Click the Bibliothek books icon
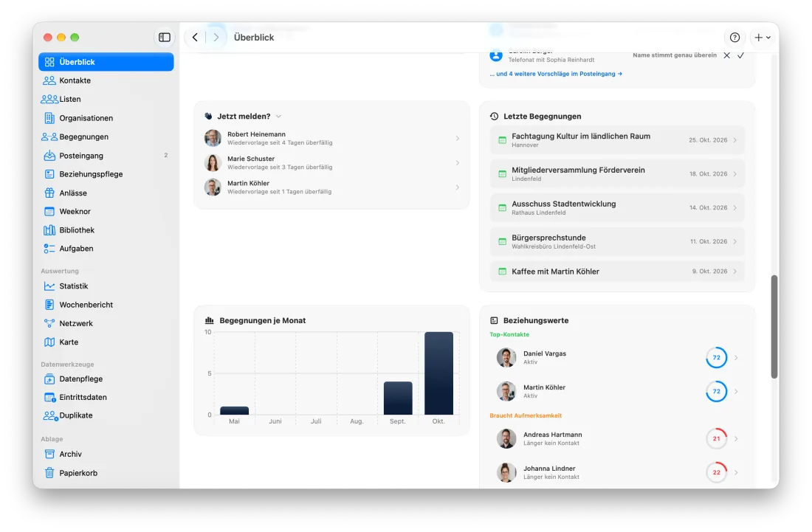This screenshot has width=812, height=532. [49, 229]
